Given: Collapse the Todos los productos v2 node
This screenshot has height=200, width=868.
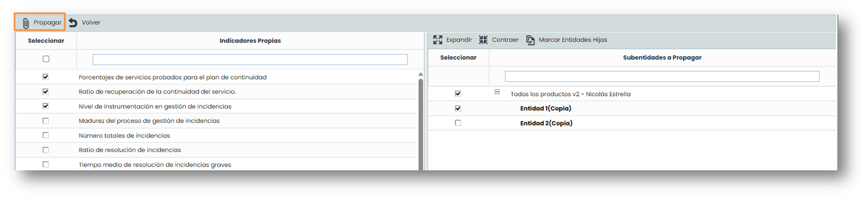Looking at the screenshot, I should [x=497, y=92].
